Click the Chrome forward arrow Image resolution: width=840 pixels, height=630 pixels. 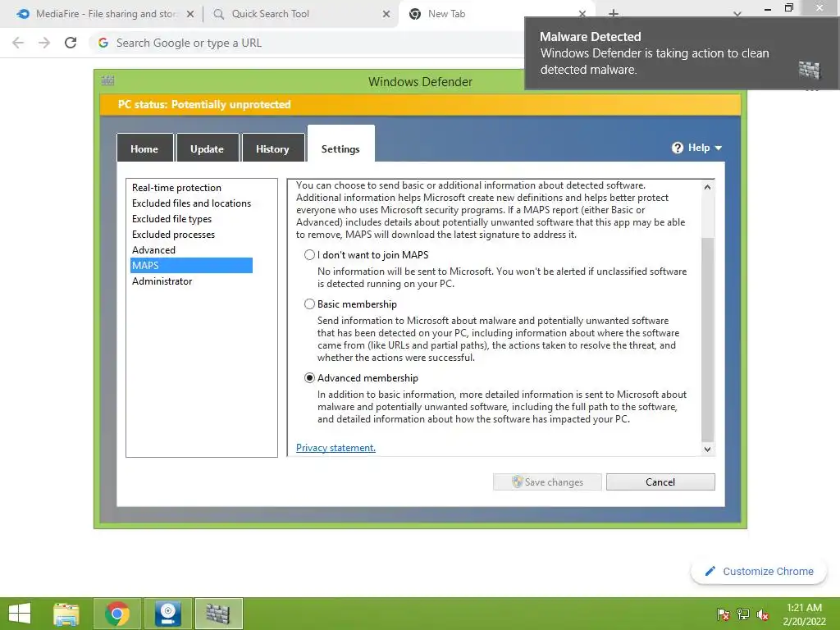[44, 43]
